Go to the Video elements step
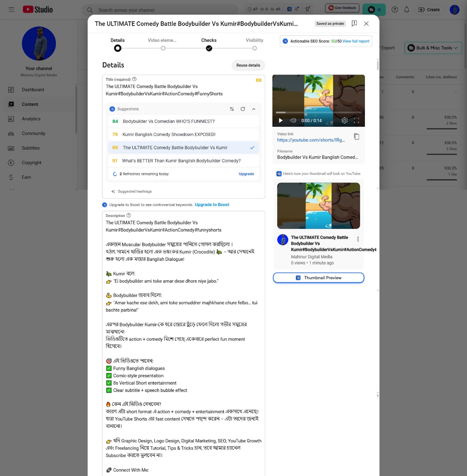467x476 pixels. (x=162, y=44)
